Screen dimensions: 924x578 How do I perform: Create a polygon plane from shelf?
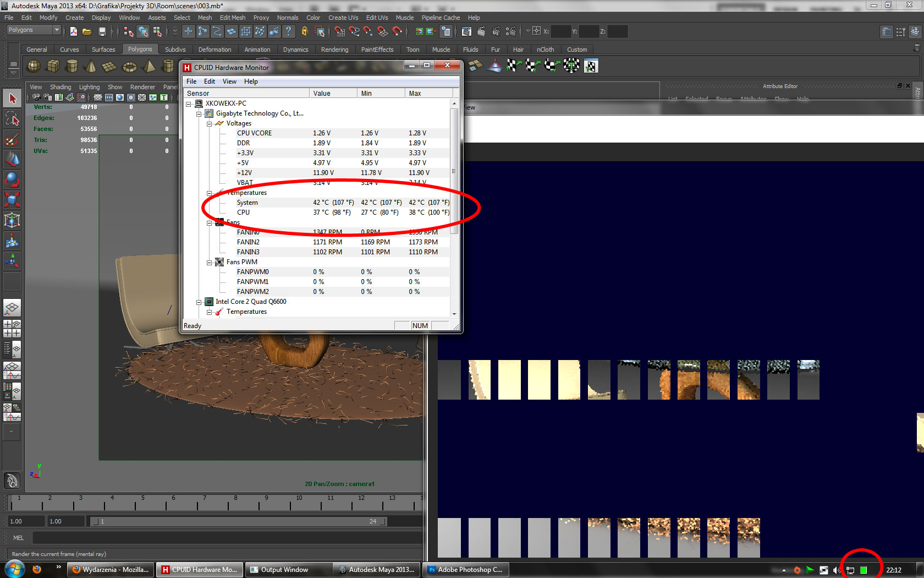[110, 66]
